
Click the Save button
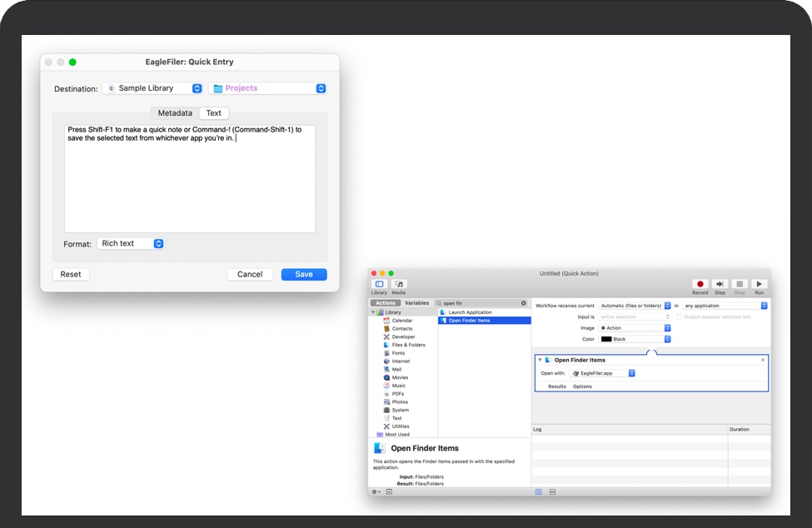pyautogui.click(x=304, y=274)
